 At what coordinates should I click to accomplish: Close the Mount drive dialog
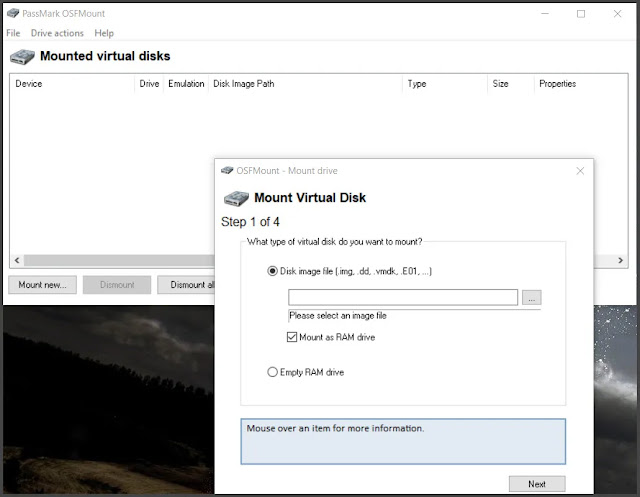pos(580,171)
